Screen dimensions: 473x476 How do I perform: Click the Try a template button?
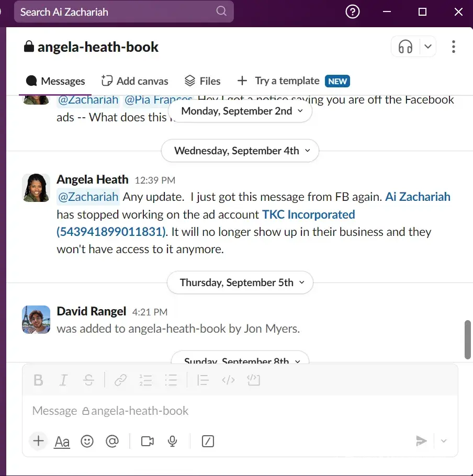tap(287, 81)
